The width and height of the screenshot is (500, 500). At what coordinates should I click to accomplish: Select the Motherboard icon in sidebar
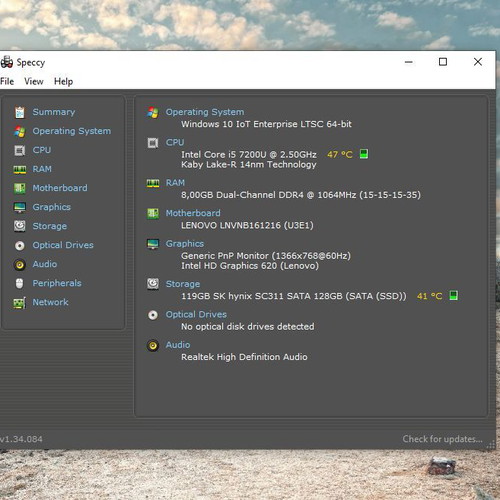click(x=20, y=188)
